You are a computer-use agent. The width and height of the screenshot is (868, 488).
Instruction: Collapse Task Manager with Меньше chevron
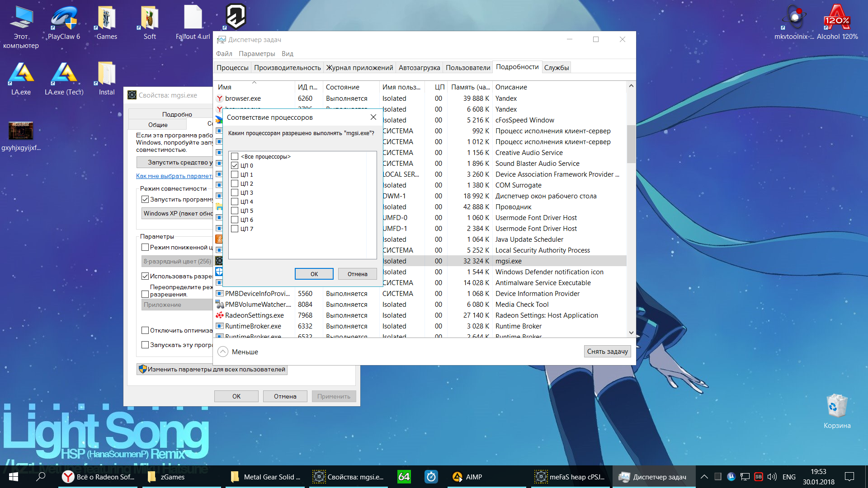(223, 352)
